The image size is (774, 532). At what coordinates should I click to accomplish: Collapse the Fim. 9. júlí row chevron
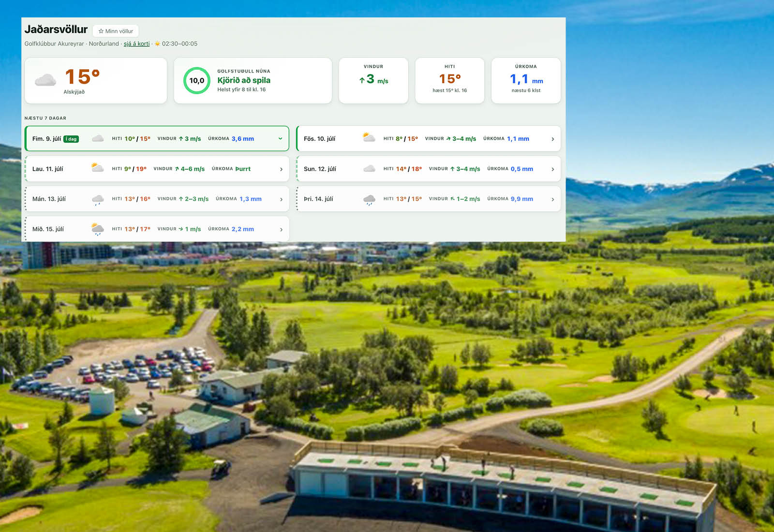280,139
